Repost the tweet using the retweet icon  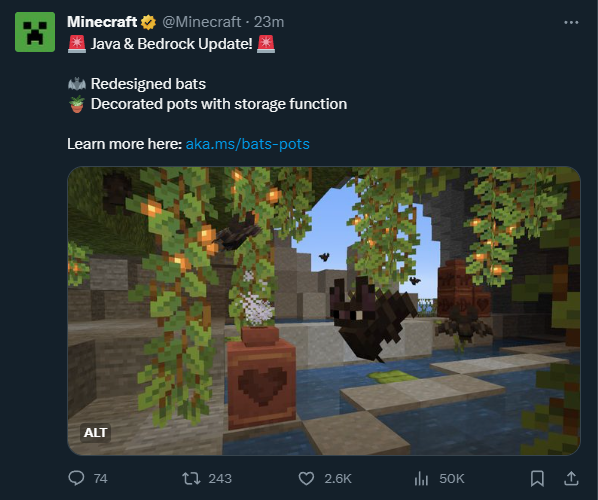click(x=191, y=478)
